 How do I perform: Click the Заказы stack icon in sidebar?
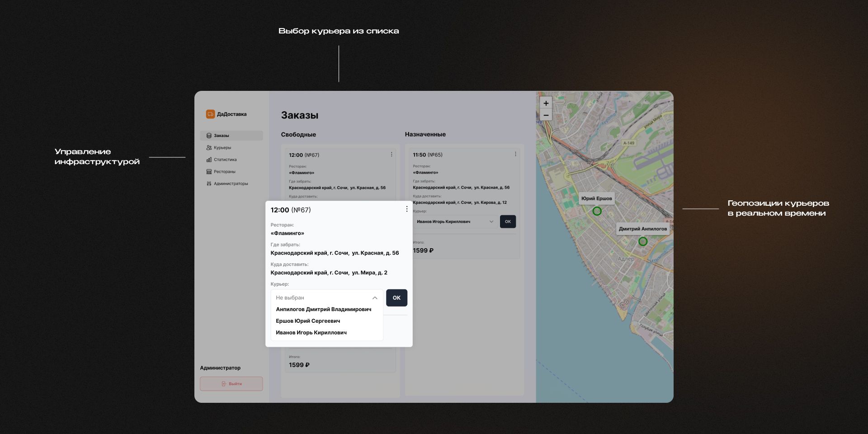[x=209, y=136]
